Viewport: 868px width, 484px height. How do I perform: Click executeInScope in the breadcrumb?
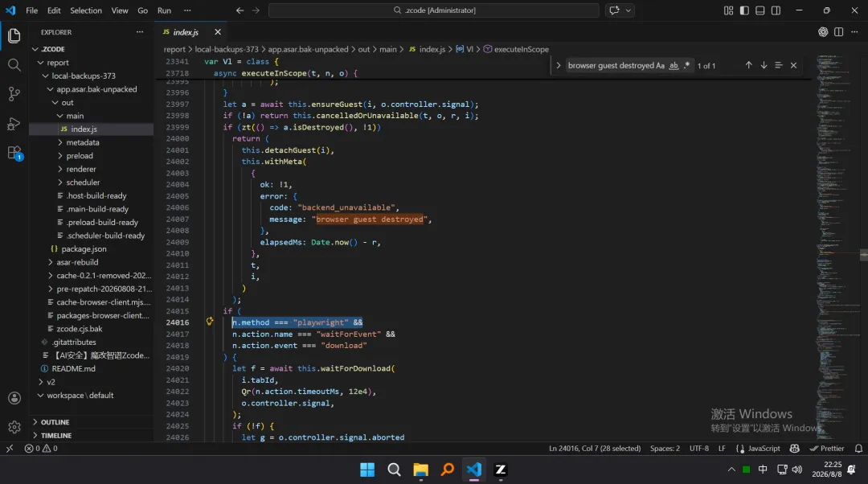(x=521, y=49)
